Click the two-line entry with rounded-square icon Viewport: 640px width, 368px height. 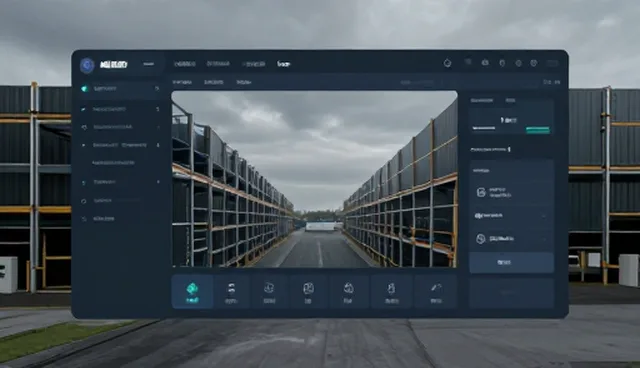(x=511, y=192)
